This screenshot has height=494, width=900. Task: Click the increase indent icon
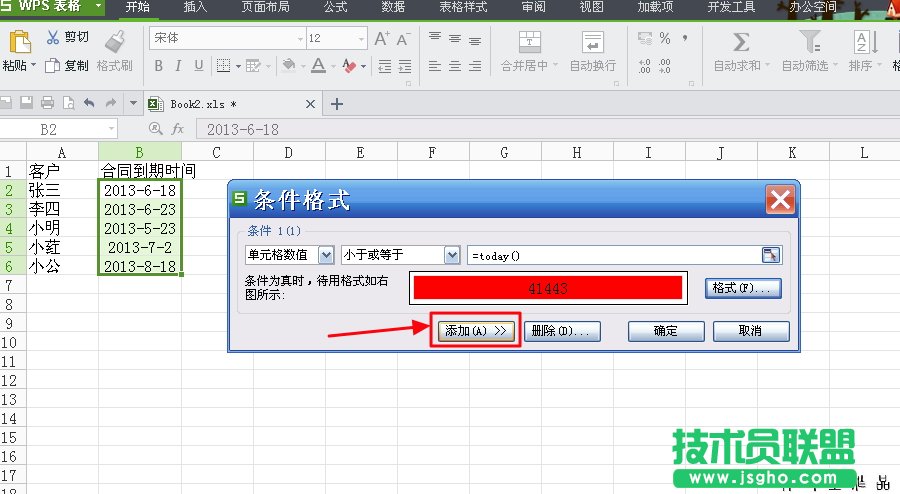(405, 66)
